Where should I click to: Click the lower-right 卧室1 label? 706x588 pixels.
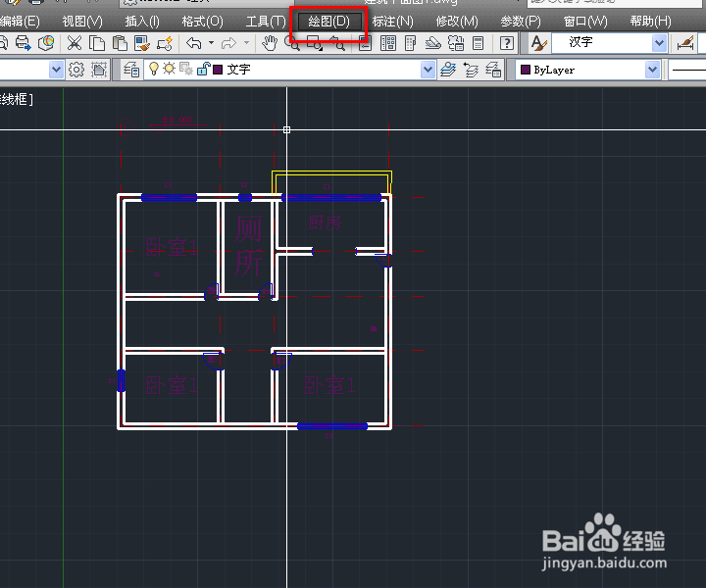[329, 385]
